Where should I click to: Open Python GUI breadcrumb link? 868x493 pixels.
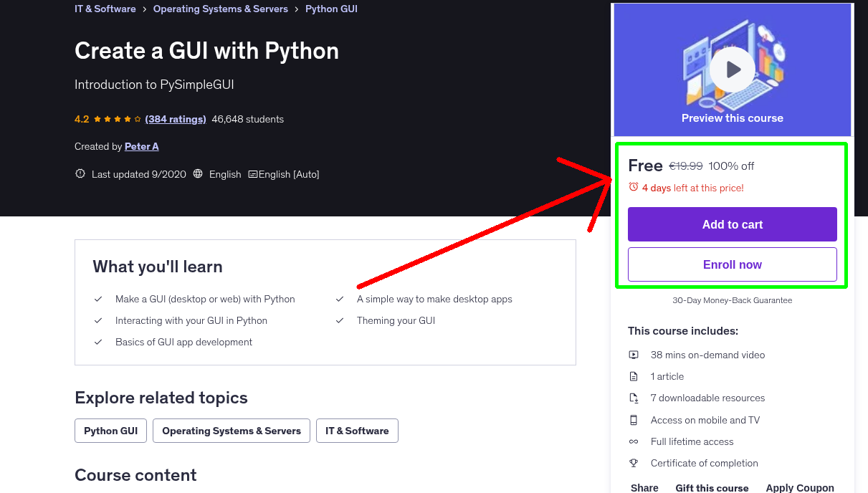(x=331, y=9)
